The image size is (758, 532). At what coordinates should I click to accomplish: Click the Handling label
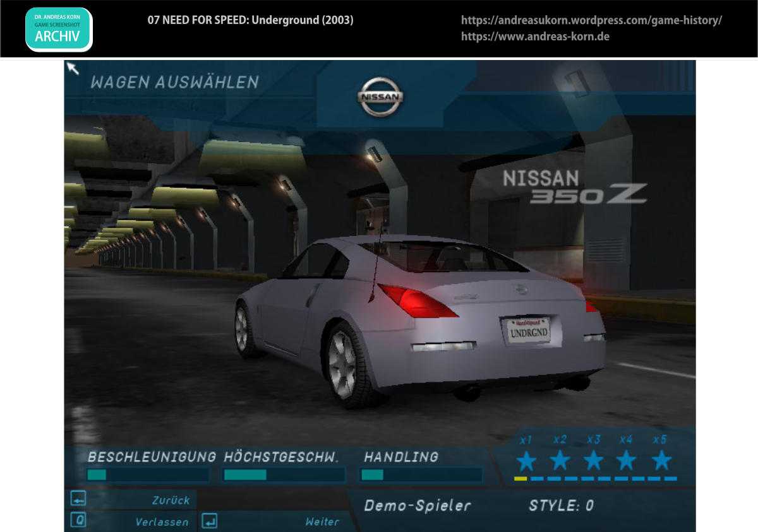coord(400,456)
